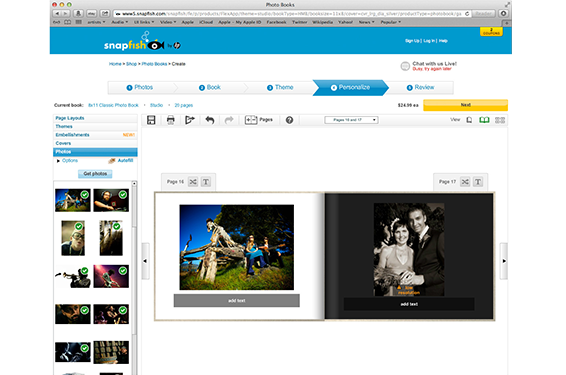Open the Video bookmarks folder
The height and width of the screenshot is (375, 566).
point(168,22)
